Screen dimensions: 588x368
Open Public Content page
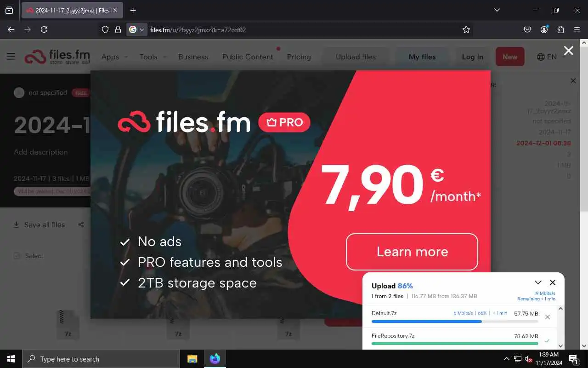[x=248, y=57]
